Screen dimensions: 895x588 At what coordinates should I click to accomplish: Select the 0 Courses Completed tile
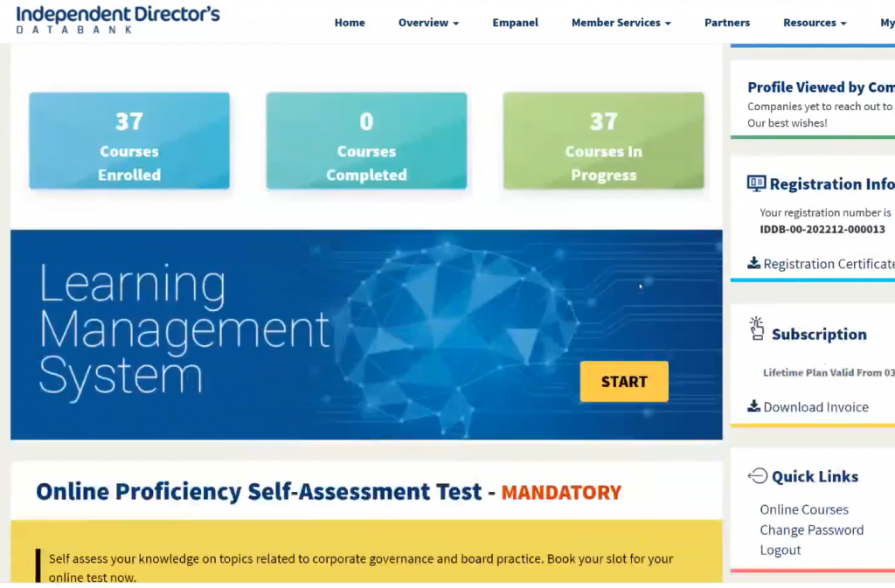click(x=366, y=141)
